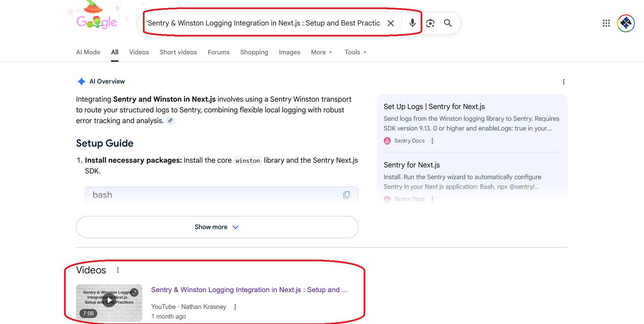This screenshot has width=644, height=324.
Task: Select AI Mode
Action: point(88,52)
